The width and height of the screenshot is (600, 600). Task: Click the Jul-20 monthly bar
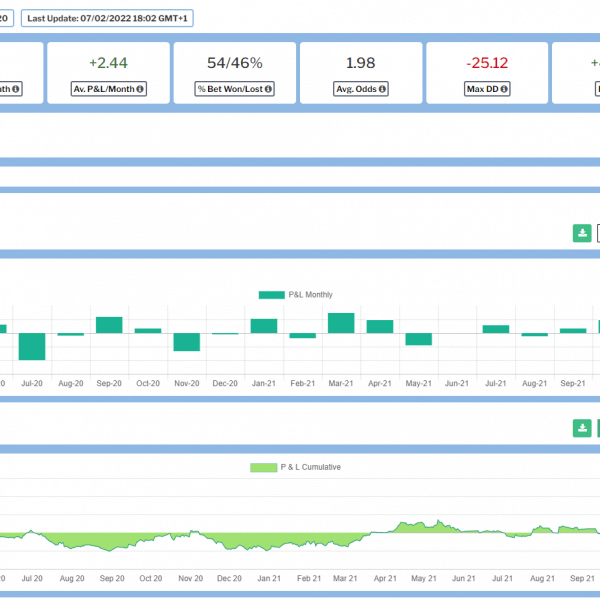32,346
